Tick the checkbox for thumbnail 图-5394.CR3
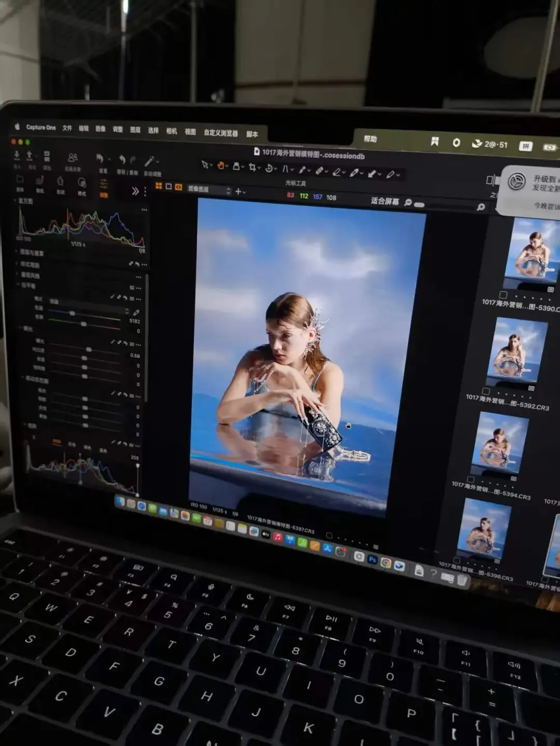This screenshot has height=746, width=560. coord(470,479)
